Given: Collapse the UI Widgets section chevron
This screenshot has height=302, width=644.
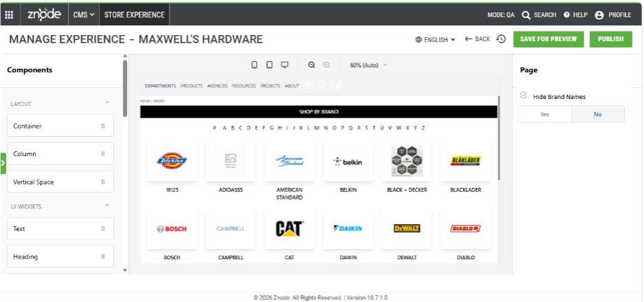Looking at the screenshot, I should (x=107, y=205).
